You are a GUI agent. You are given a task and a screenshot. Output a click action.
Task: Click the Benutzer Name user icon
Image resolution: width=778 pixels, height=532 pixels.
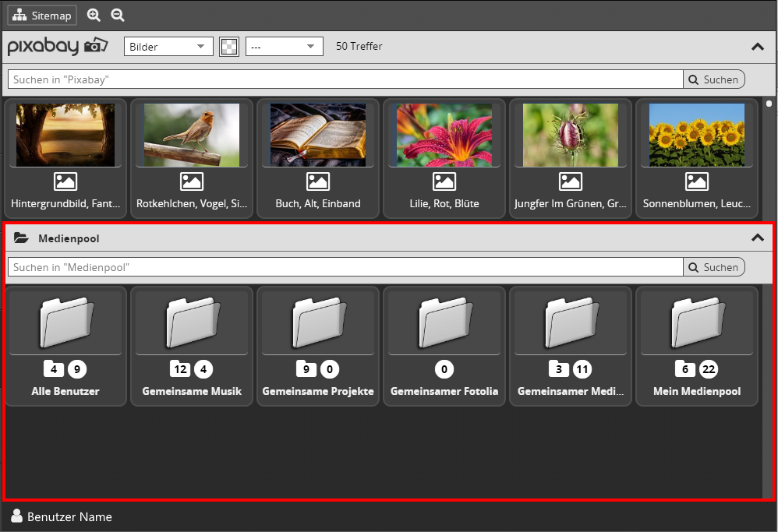(16, 516)
